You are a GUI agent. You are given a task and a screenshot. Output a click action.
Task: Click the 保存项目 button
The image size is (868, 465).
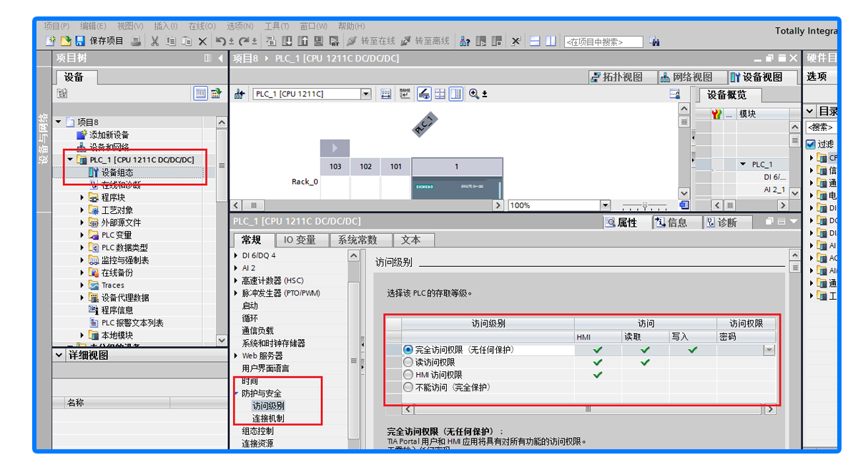[x=100, y=41]
